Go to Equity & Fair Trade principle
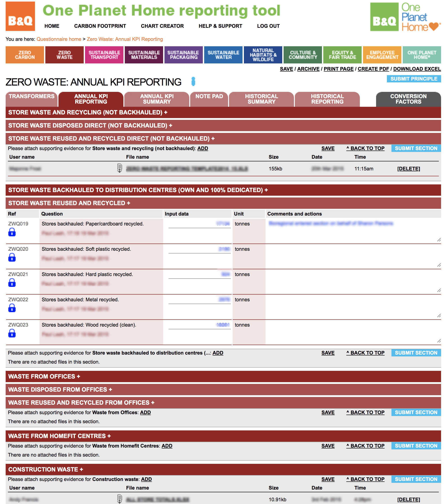This screenshot has height=504, width=444. pos(342,55)
